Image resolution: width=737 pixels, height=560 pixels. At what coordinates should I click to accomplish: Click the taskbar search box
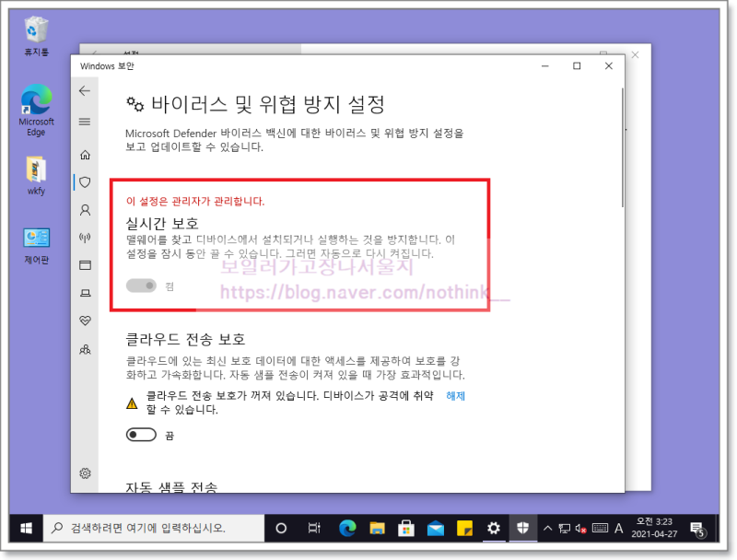154,529
